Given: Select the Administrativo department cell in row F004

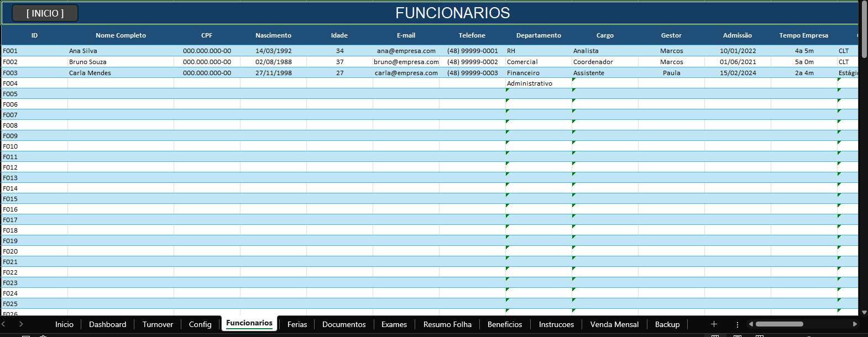Looking at the screenshot, I should (x=538, y=83).
